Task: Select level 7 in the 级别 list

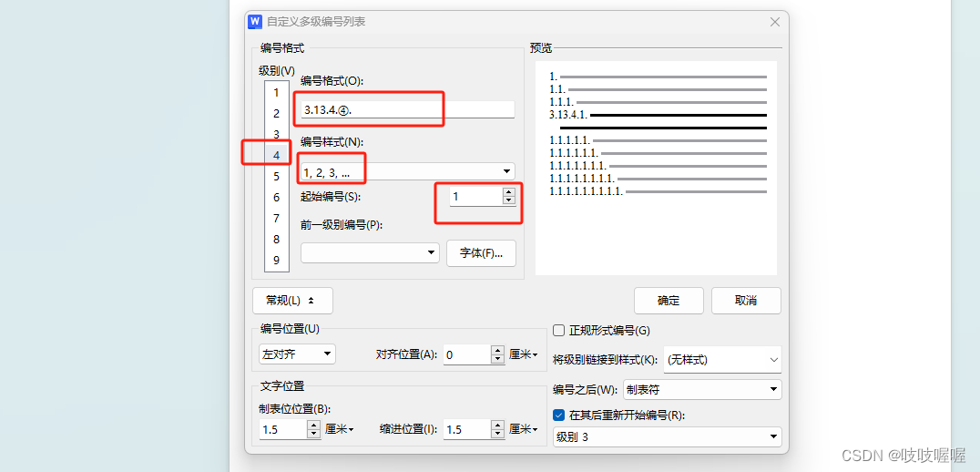Action: (276, 218)
